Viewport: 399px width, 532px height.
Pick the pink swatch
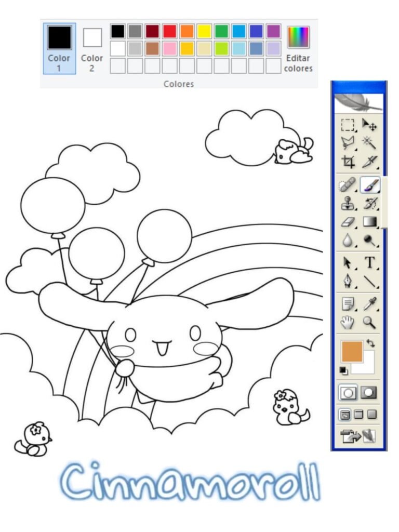[170, 48]
